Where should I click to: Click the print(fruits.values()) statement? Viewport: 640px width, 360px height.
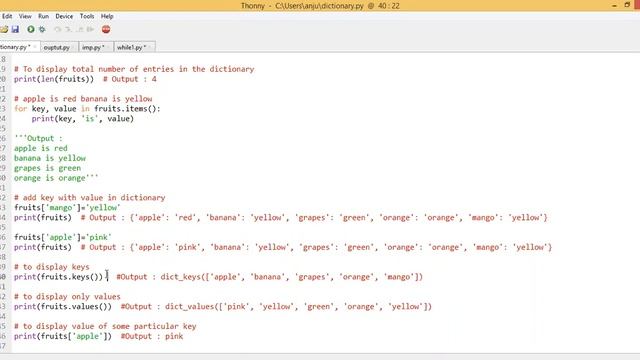click(x=63, y=307)
